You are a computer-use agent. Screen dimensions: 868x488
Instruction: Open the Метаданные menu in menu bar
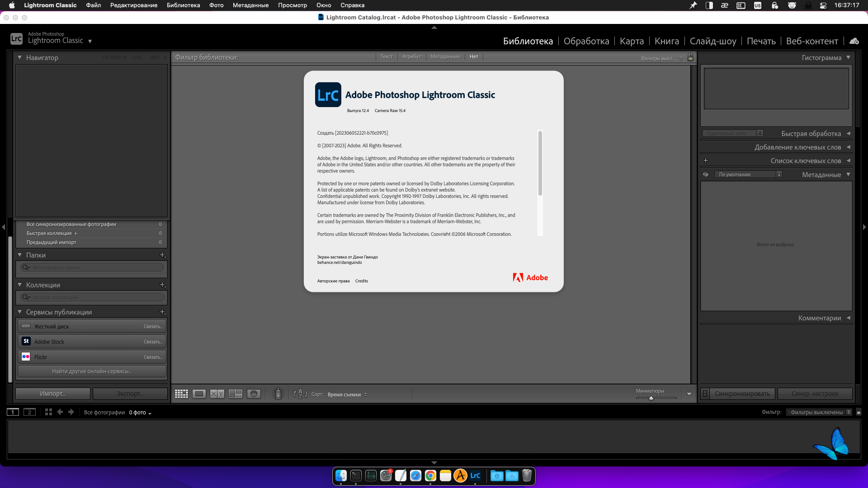pos(250,5)
